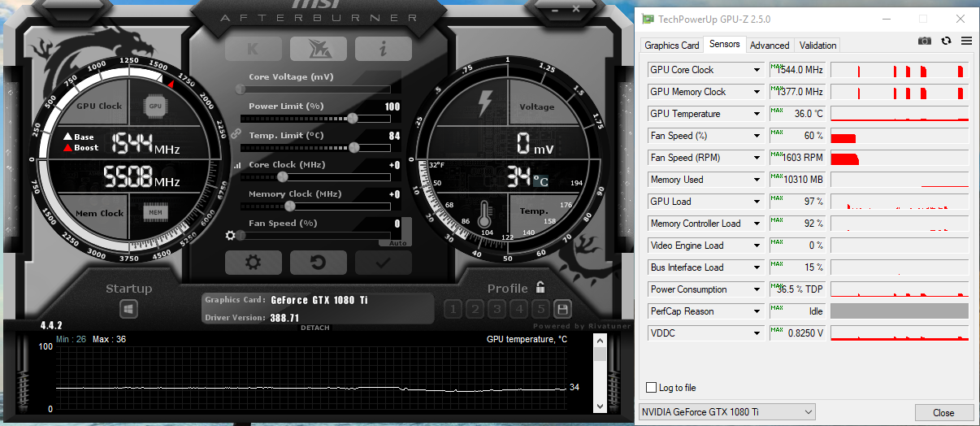
Task: Click the Core Clock slider handle
Action: tap(283, 176)
